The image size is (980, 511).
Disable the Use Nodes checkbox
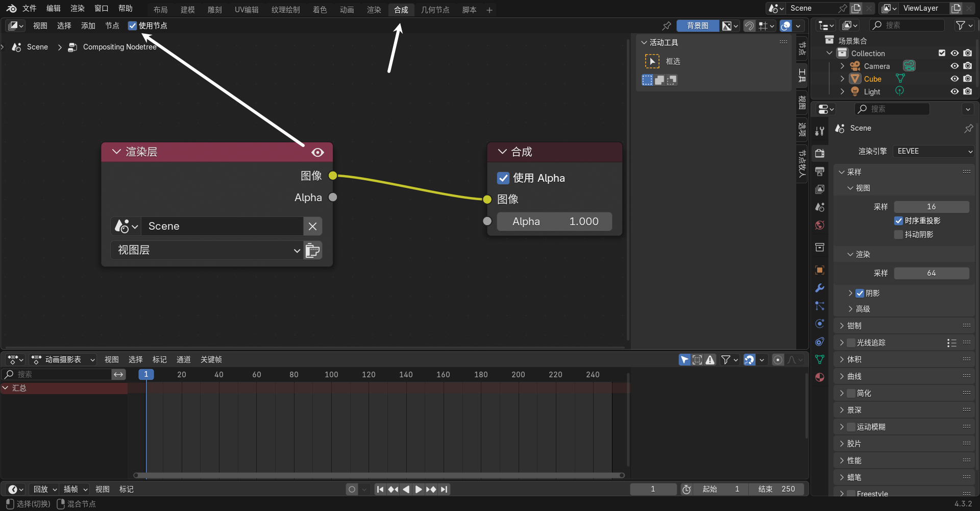pyautogui.click(x=133, y=26)
